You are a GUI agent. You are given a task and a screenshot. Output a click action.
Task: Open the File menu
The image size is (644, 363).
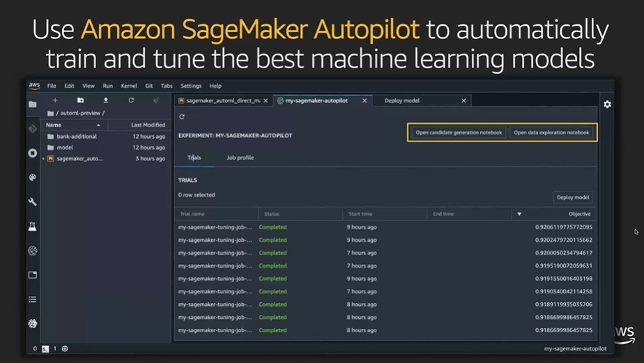pyautogui.click(x=52, y=86)
